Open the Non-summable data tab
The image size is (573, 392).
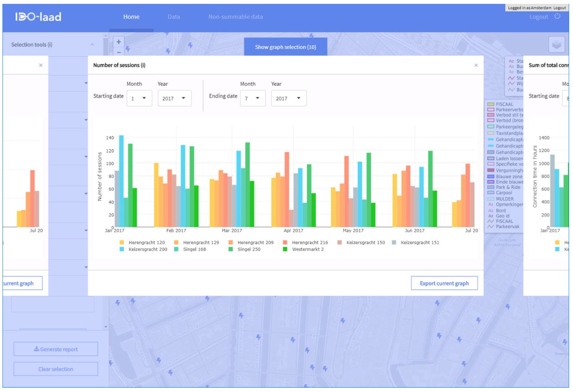pyautogui.click(x=235, y=17)
